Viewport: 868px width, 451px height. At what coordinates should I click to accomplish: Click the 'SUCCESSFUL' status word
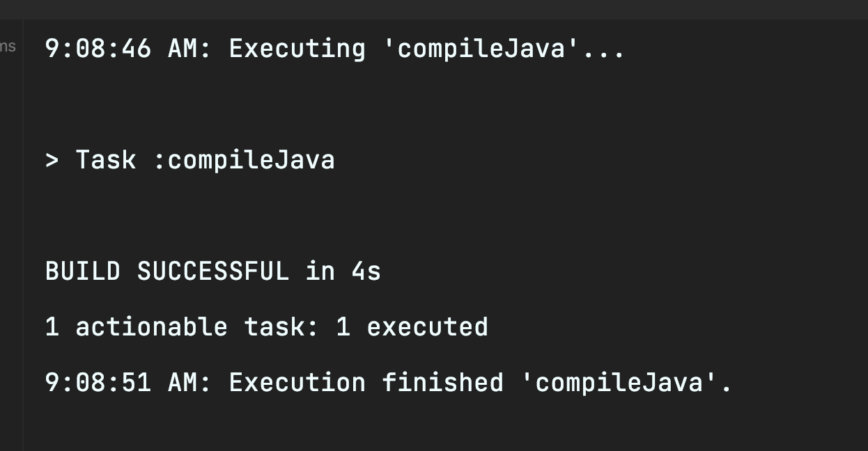point(212,271)
